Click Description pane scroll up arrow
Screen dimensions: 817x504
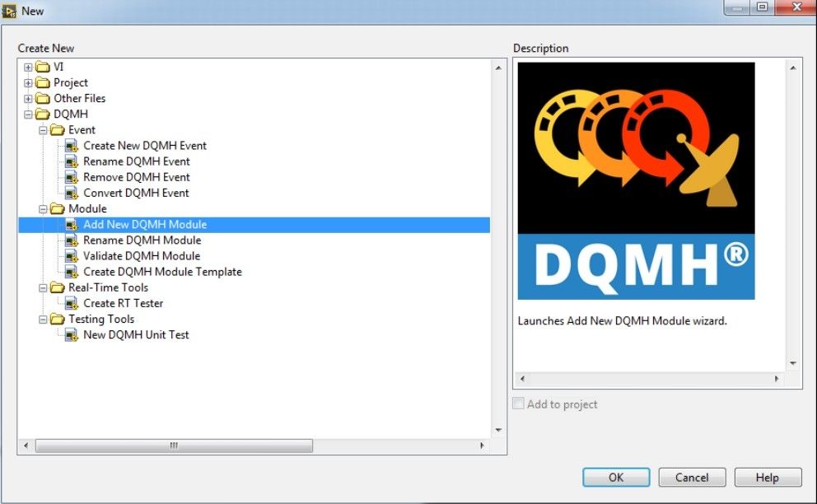793,68
